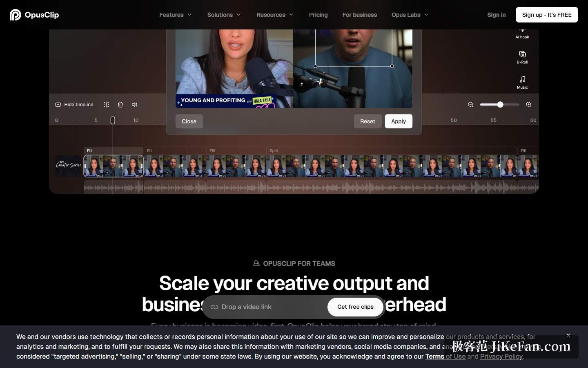The image size is (588, 368).
Task: Click the 50 mark on timeline ruler
Action: [x=454, y=120]
